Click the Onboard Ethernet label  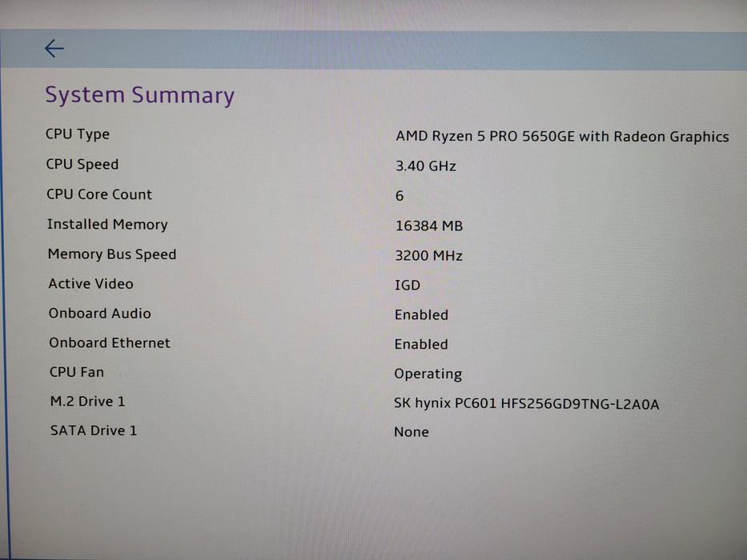pos(110,343)
